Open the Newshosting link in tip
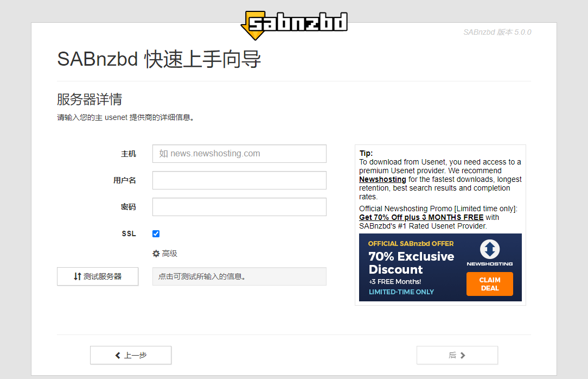 point(382,179)
